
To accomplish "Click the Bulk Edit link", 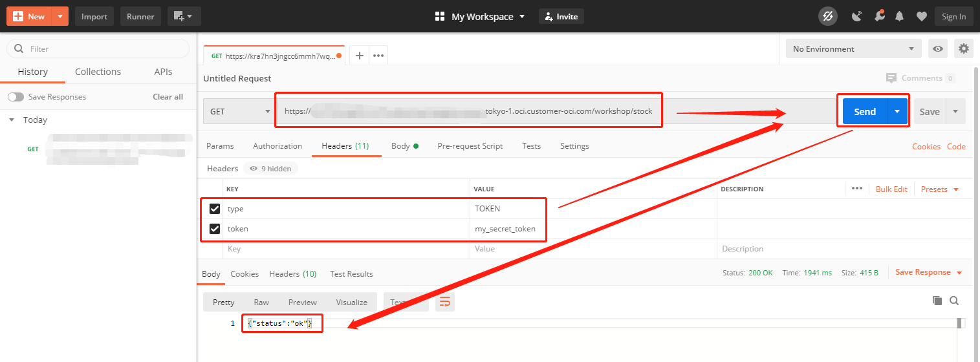I will click(891, 189).
